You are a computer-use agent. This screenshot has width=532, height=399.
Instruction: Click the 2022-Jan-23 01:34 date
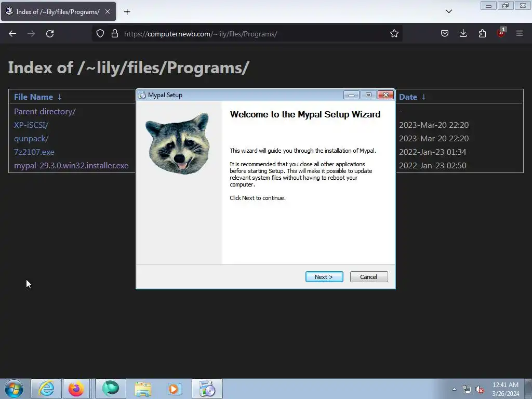(433, 152)
